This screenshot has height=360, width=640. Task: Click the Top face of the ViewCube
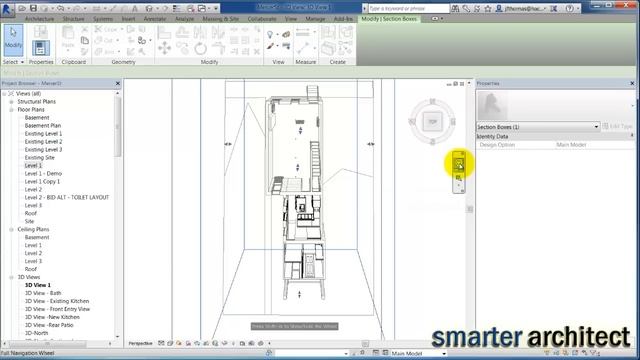coord(432,121)
